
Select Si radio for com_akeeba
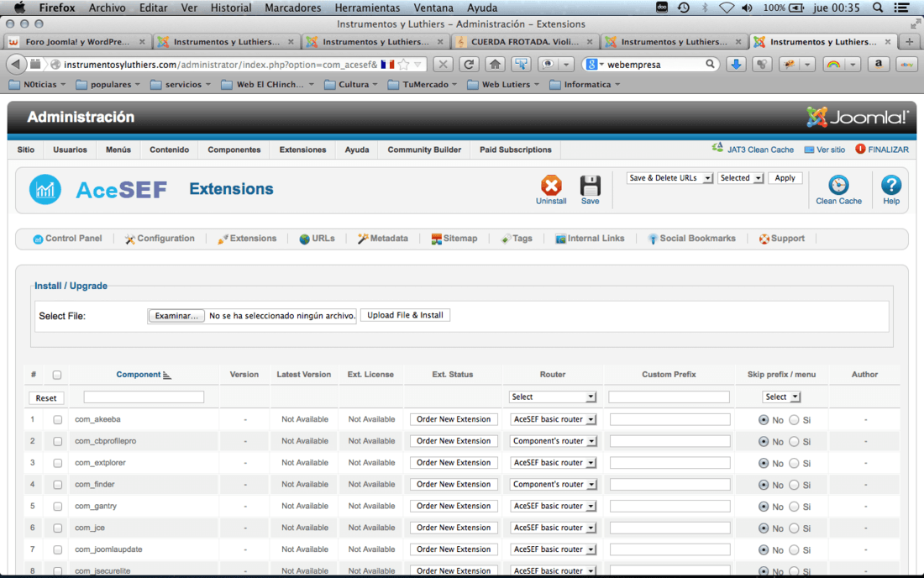(794, 419)
